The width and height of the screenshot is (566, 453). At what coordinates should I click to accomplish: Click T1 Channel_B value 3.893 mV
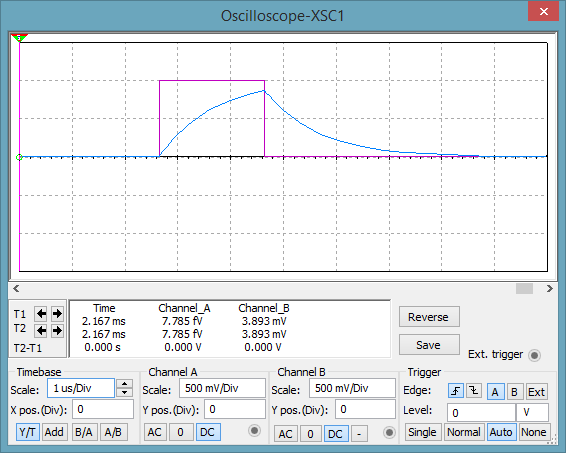tap(264, 321)
